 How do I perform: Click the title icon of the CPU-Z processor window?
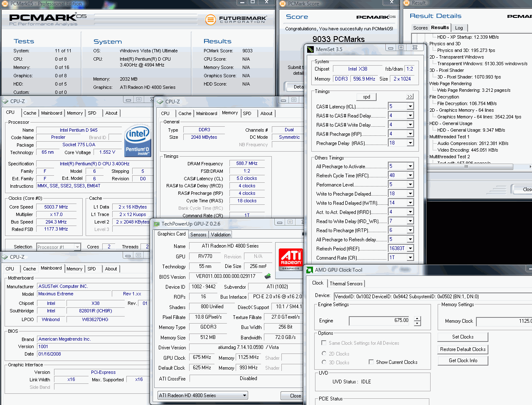(5, 101)
